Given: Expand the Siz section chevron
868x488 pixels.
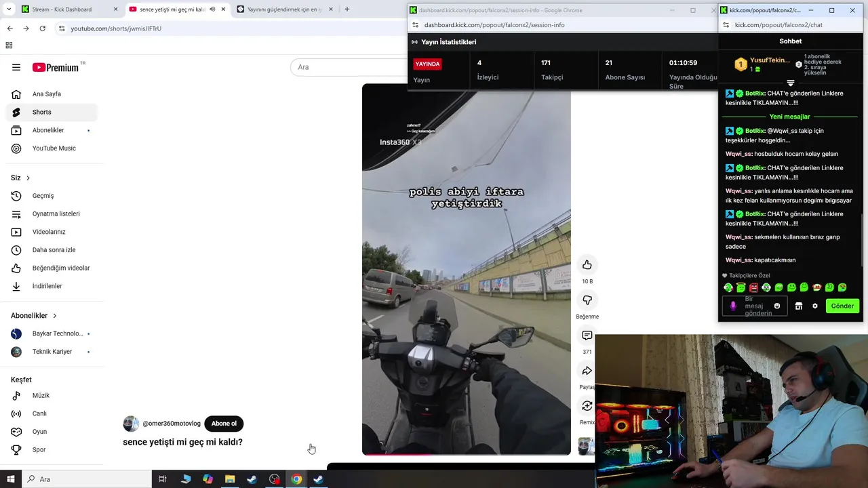Looking at the screenshot, I should [28, 178].
